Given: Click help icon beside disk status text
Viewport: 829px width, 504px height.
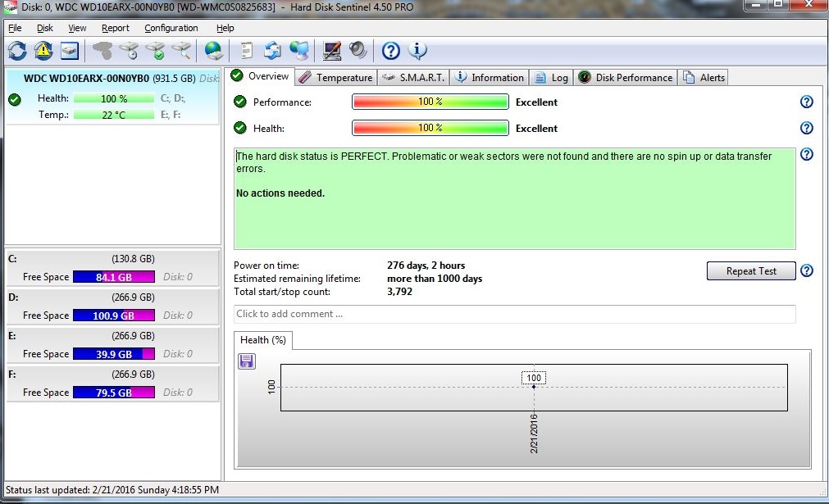Looking at the screenshot, I should 806,154.
